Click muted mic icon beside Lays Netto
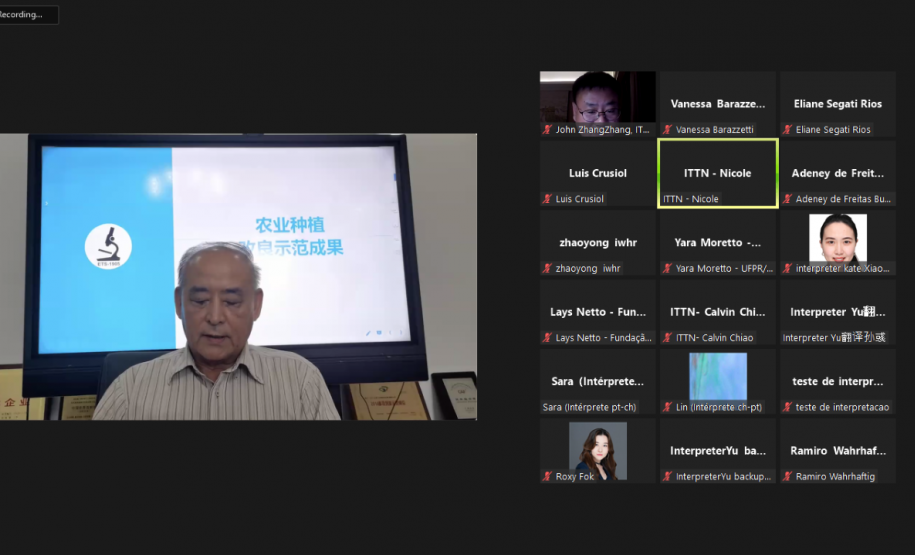The width and height of the screenshot is (915, 555). click(547, 338)
